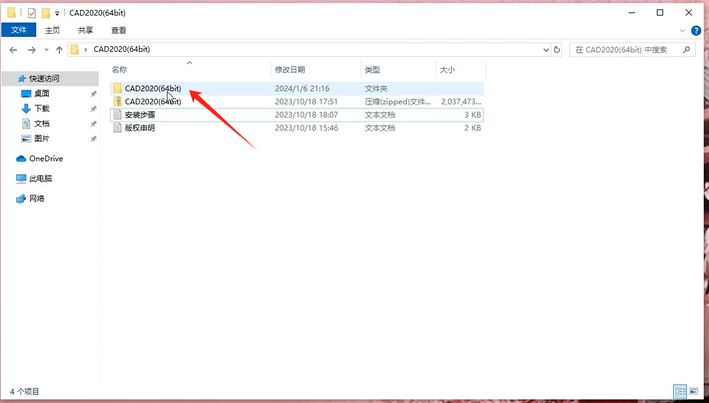Click the search magnifier icon
Image resolution: width=709 pixels, height=403 pixels.
click(x=687, y=50)
